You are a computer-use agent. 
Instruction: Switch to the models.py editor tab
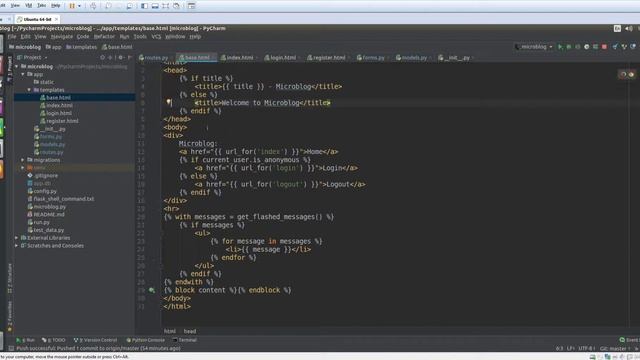coord(413,58)
